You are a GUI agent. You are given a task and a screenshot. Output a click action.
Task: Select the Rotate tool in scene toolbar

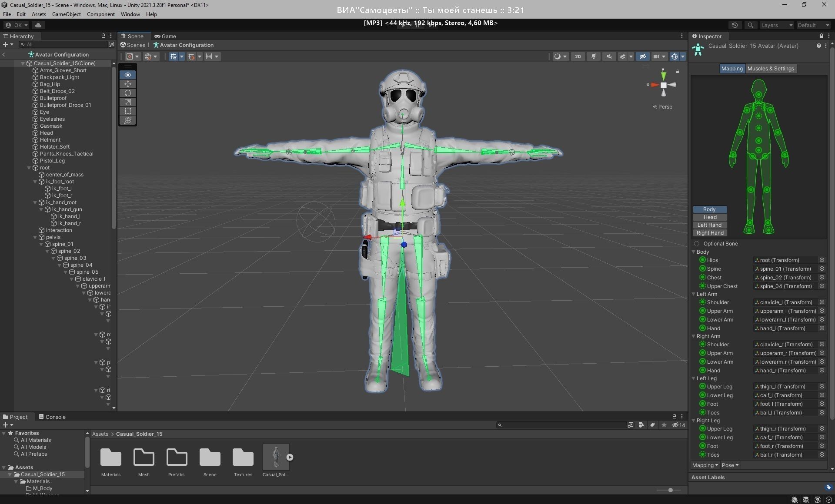tap(128, 93)
